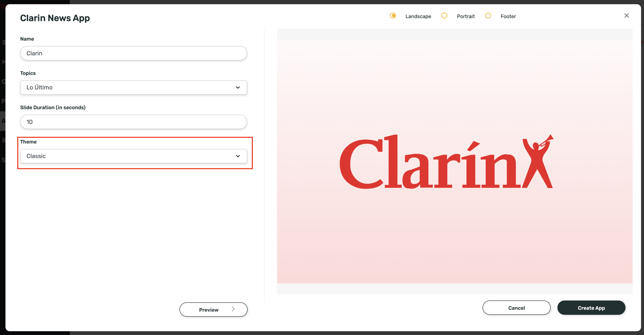The image size is (644, 335).
Task: Click the Create App button
Action: point(591,308)
